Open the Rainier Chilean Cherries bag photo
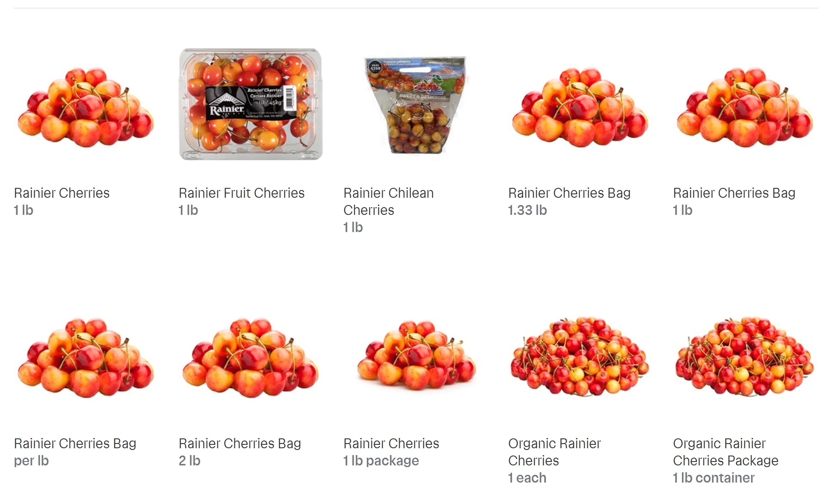Viewport: 827px width, 504px height. coord(415,105)
